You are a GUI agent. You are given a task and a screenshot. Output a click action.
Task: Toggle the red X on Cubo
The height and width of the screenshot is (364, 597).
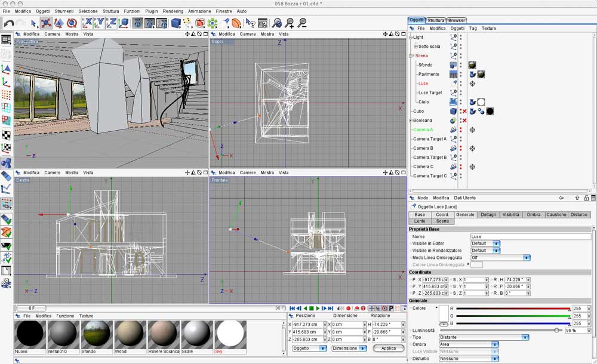tap(464, 111)
